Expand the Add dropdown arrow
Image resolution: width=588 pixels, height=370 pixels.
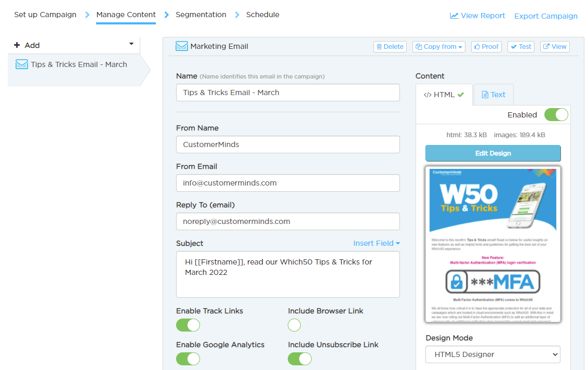pyautogui.click(x=131, y=44)
